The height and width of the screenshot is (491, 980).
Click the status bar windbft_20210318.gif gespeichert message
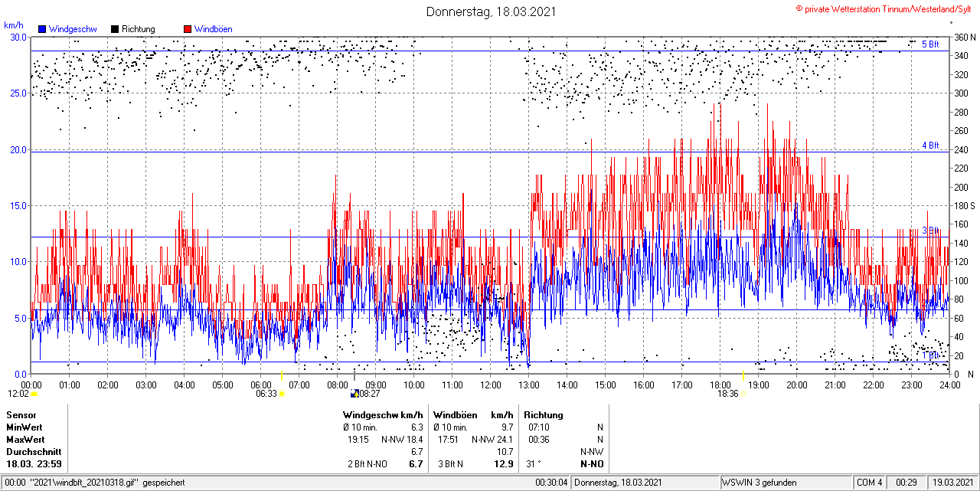point(96,483)
